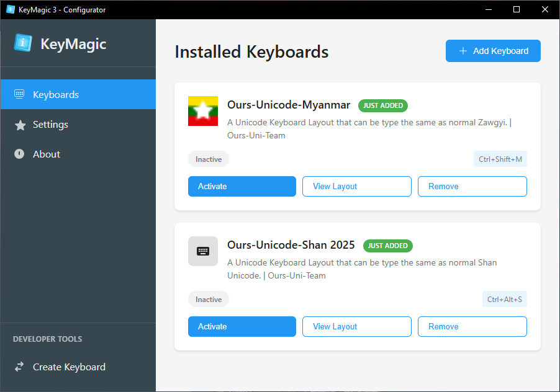Viewport: 560px width, 392px height.
Task: Activate the Ours-Unicode-Shan 2025 keyboard
Action: 242,326
